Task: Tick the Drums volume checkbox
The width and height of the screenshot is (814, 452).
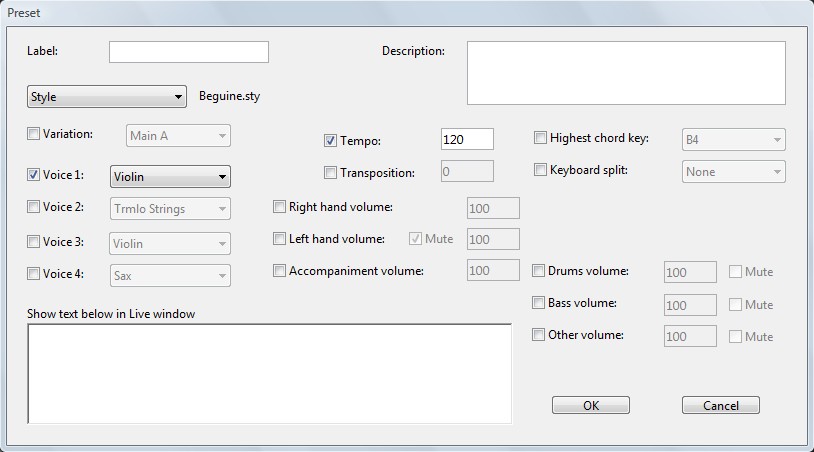Action: [539, 271]
